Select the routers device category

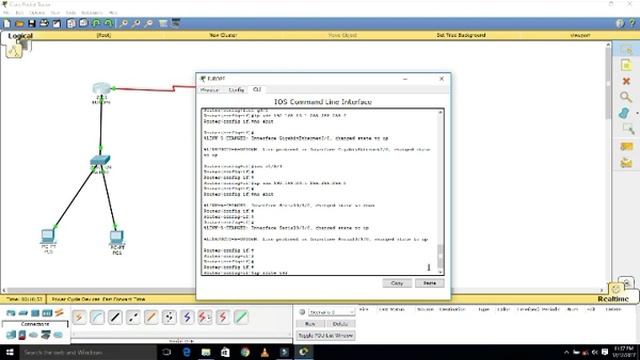click(x=11, y=313)
